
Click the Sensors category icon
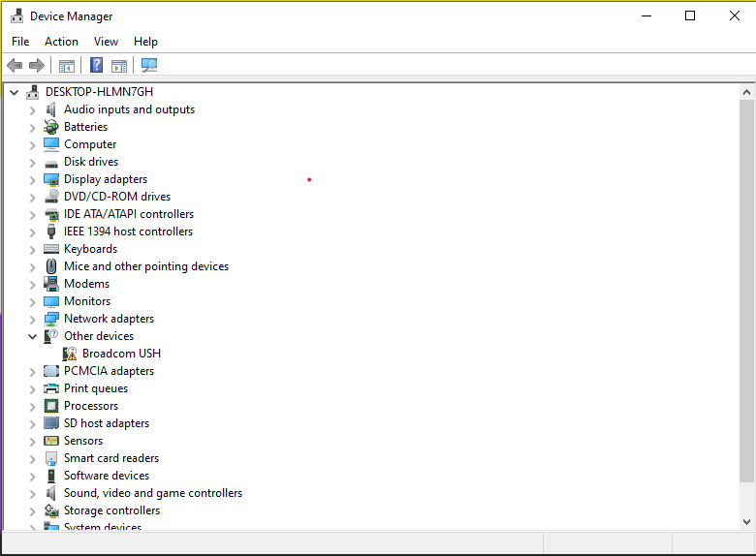(51, 441)
